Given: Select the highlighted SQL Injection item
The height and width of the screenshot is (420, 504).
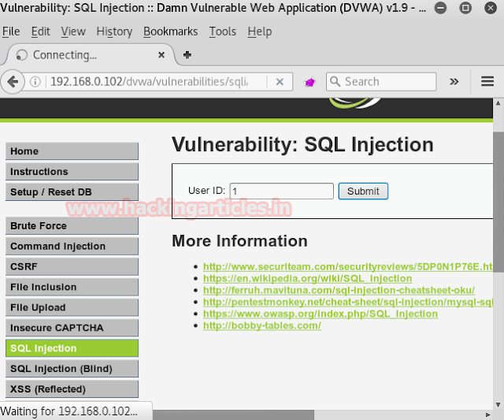Looking at the screenshot, I should [72, 348].
